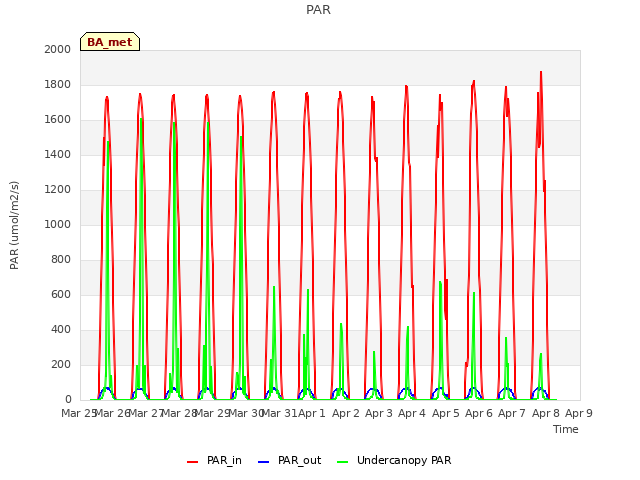Viewport: 640px width, 480px height.
Task: Click the 200 y-axis tick label
Action: (61, 364)
